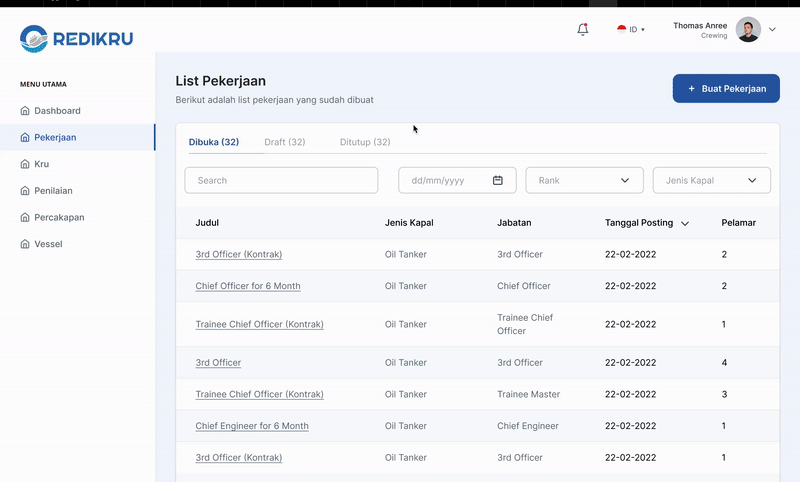Open the Jenis Kapal filter dropdown
The height and width of the screenshot is (482, 800).
[712, 180]
